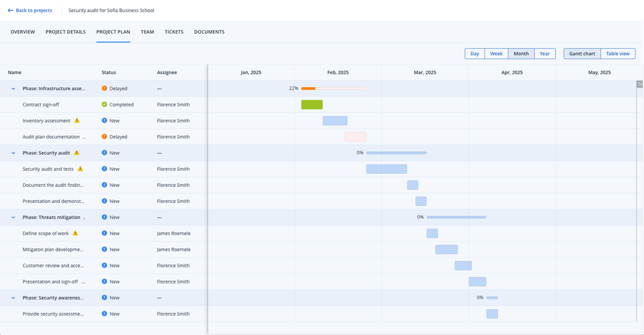The image size is (644, 335).
Task: Click the blue status icon for Define scope of work
Action: (104, 233)
